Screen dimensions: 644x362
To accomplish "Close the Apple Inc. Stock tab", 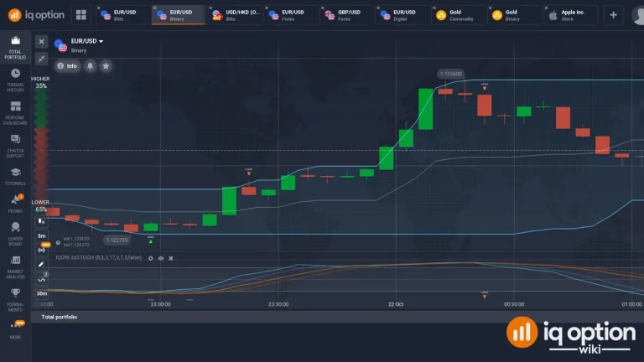I will click(546, 8).
